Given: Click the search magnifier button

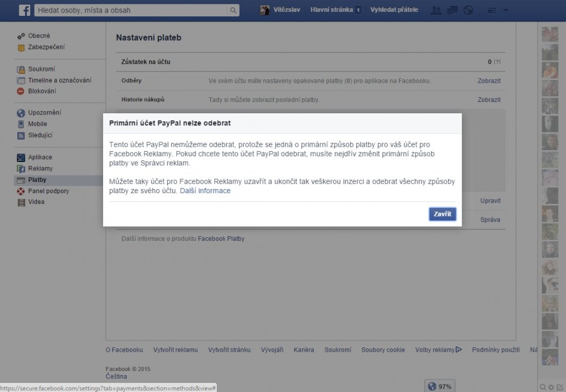Looking at the screenshot, I should [x=233, y=10].
